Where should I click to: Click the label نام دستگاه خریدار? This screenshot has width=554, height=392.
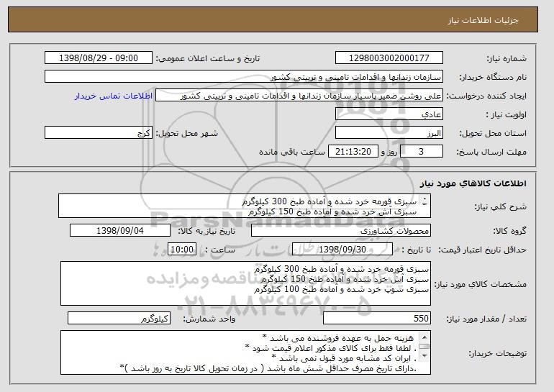coord(493,77)
